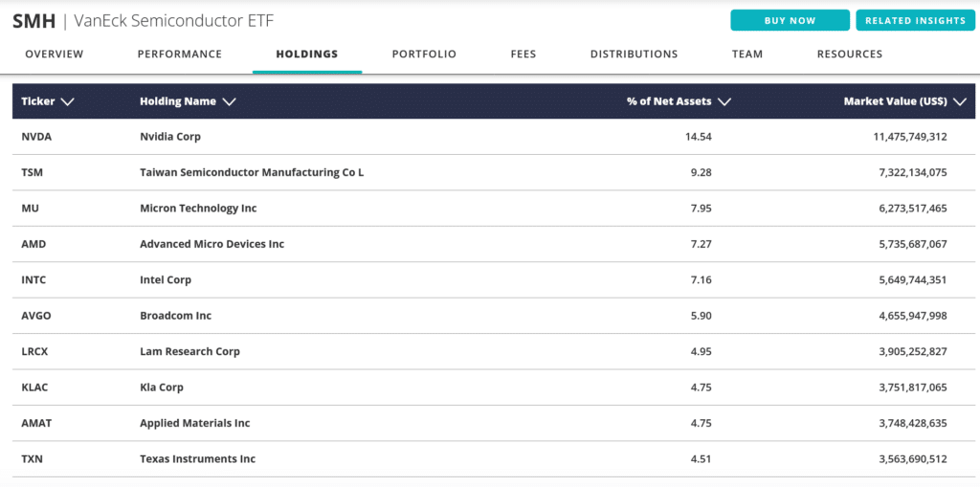Viewport: 980px width, 487px height.
Task: Select the LRCX ticker cell
Action: (35, 351)
